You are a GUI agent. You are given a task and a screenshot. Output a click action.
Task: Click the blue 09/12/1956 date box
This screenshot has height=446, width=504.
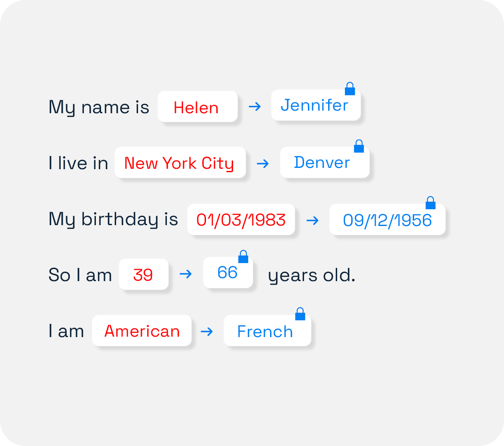click(x=387, y=220)
